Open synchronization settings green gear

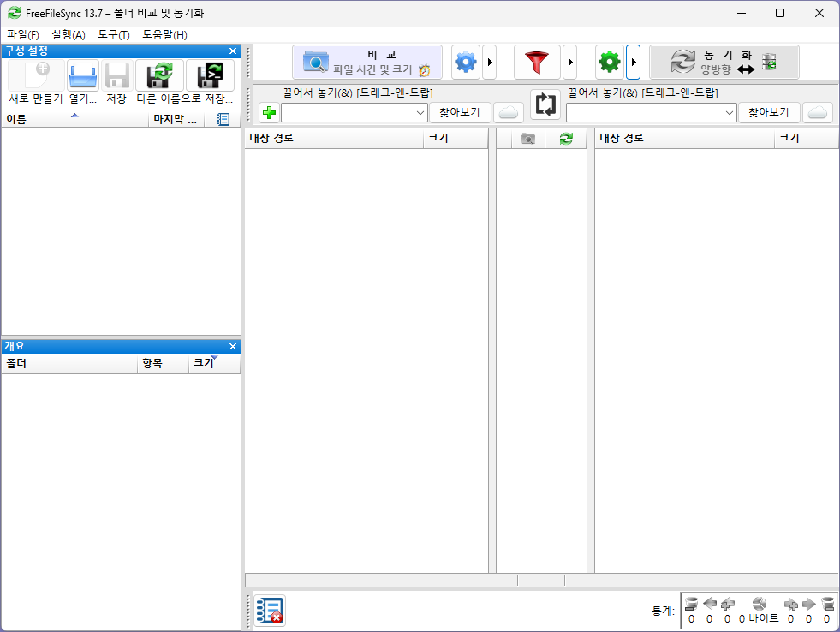click(609, 63)
